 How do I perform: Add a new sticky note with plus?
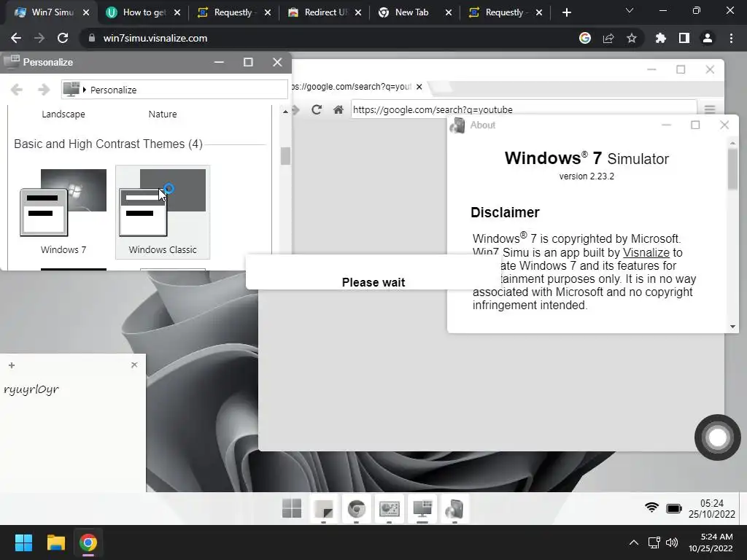(12, 365)
